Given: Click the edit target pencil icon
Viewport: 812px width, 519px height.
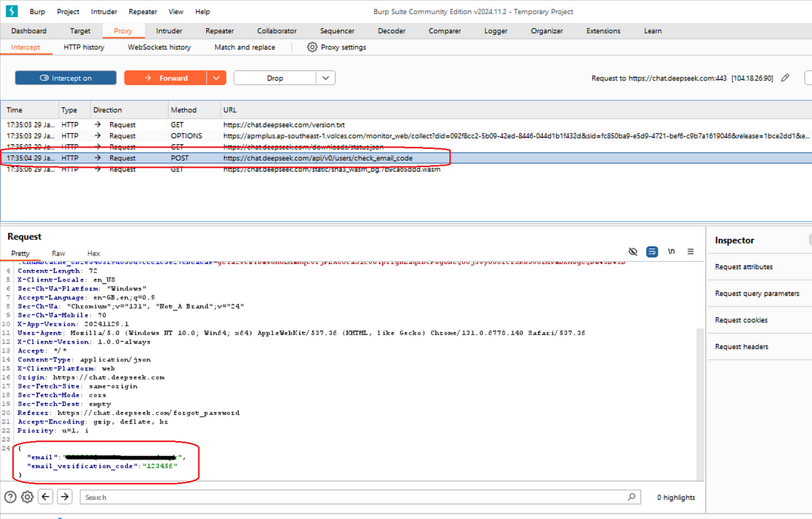Looking at the screenshot, I should pyautogui.click(x=785, y=78).
